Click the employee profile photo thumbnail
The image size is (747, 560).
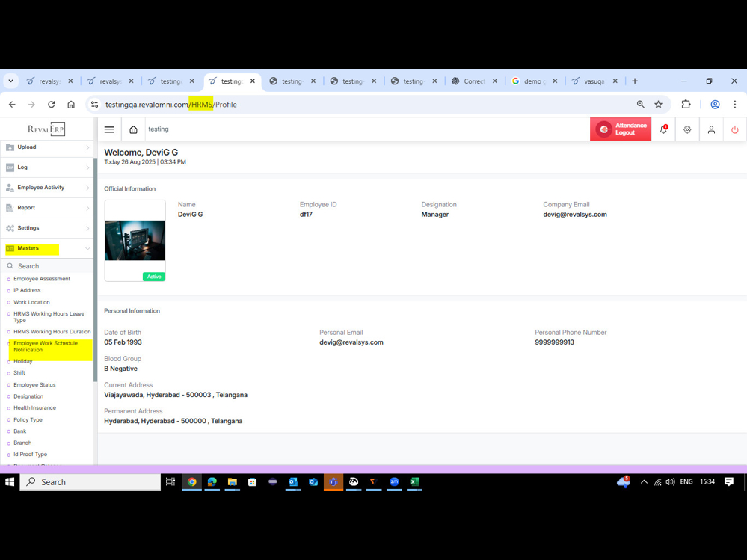click(x=135, y=240)
